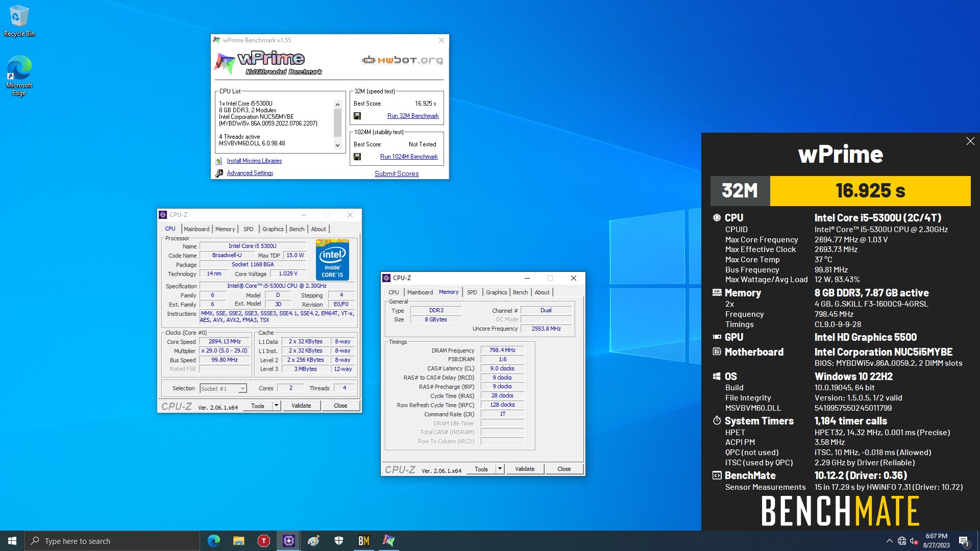This screenshot has height=551, width=980.
Task: Click Submit Scores link
Action: pyautogui.click(x=397, y=173)
